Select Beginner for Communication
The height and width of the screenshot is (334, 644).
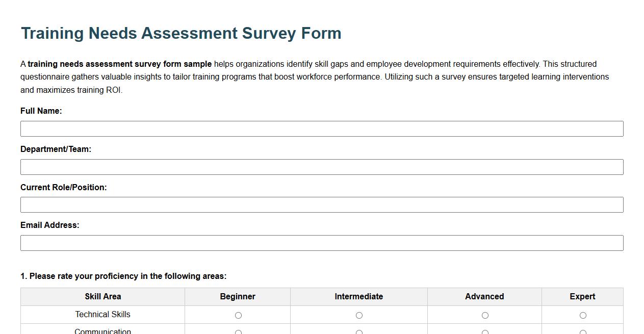238,332
